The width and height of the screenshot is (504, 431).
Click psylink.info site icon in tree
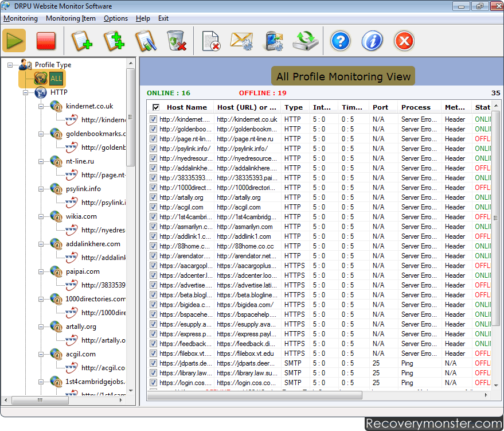click(56, 189)
